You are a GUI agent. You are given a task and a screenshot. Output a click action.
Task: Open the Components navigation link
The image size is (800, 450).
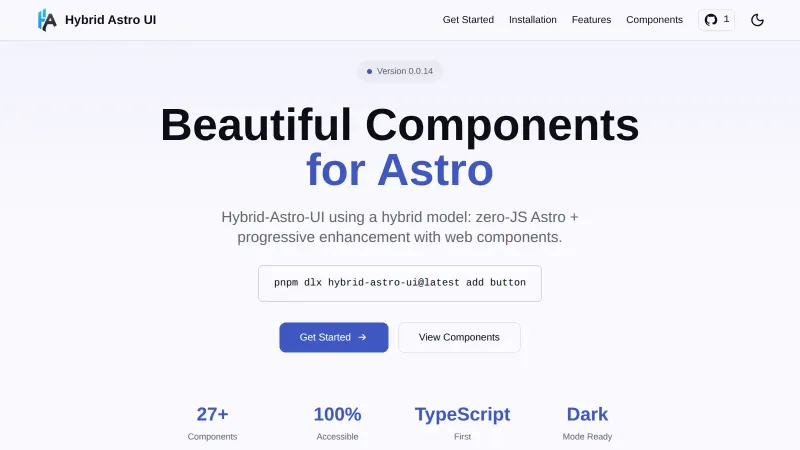[x=654, y=20]
